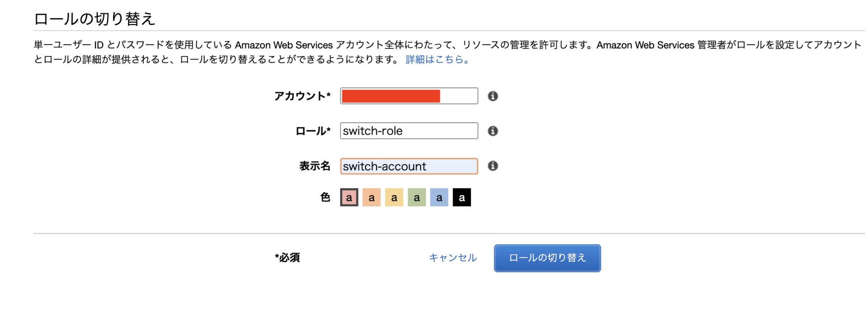
Task: Click the ロールの切り替え page heading
Action: [x=95, y=19]
